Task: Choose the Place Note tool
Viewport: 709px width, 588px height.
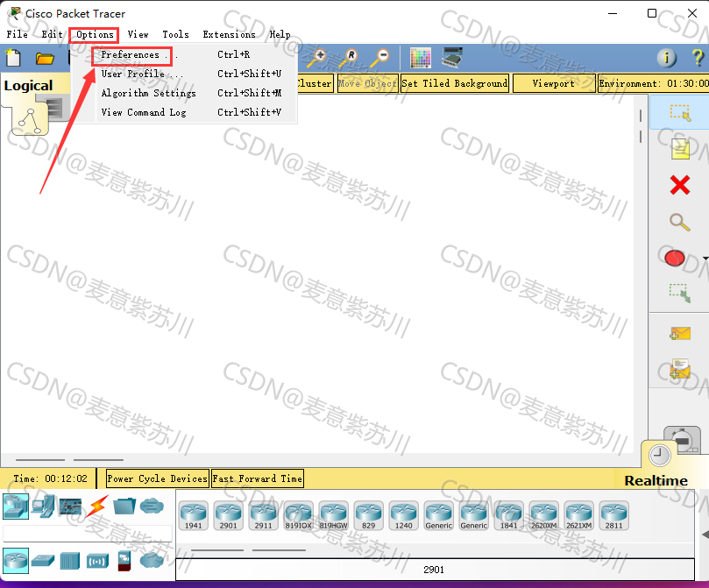Action: coord(680,149)
